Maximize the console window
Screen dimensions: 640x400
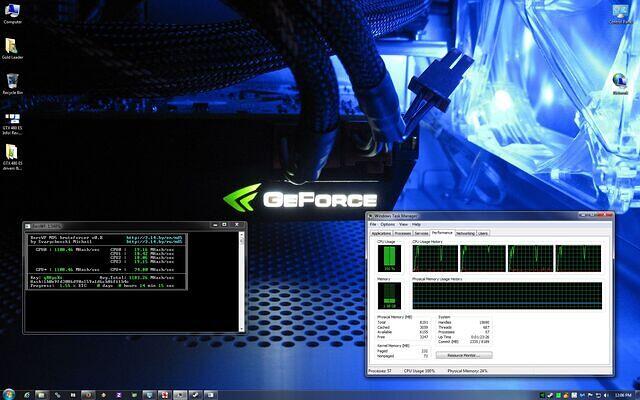point(224,225)
